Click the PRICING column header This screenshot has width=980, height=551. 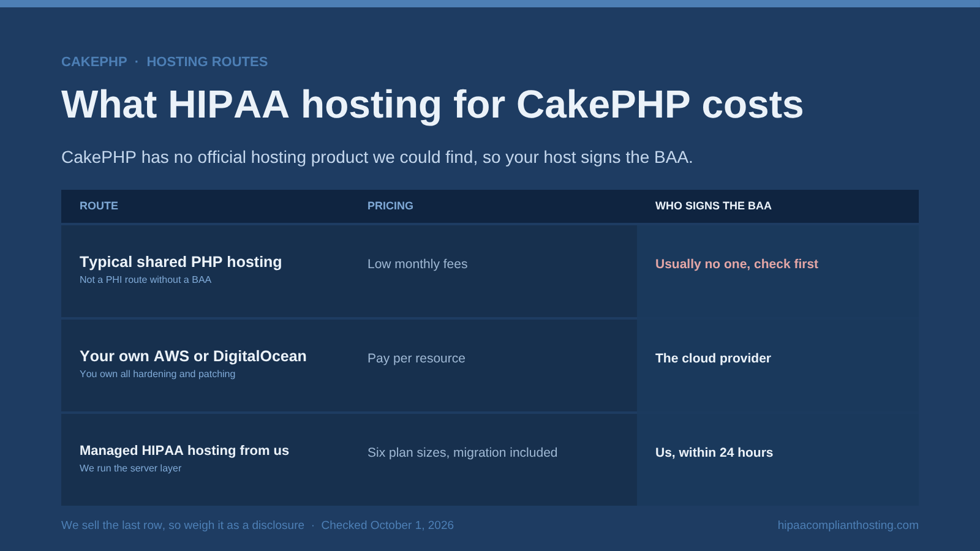[x=390, y=206]
